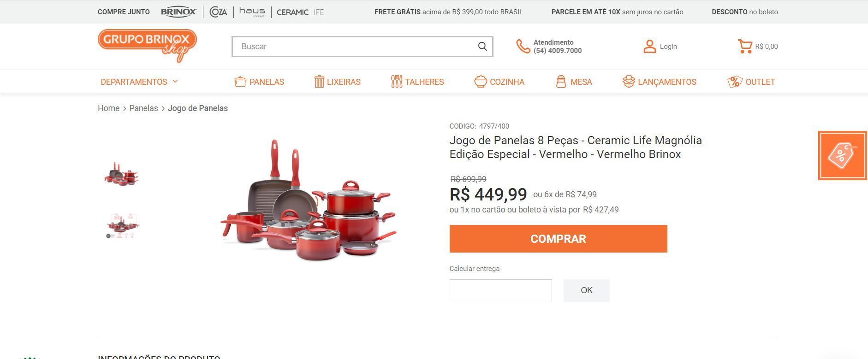
Task: Open the Panelas menu category
Action: pyautogui.click(x=259, y=82)
